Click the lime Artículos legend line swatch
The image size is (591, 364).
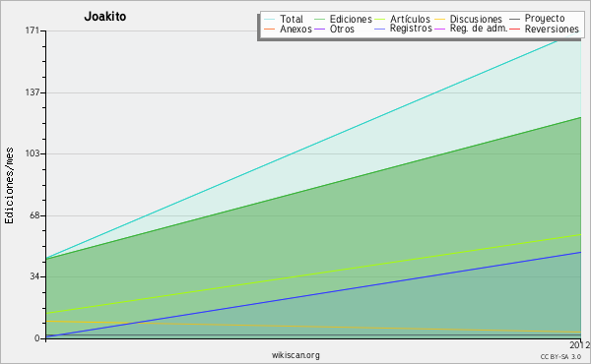pos(379,19)
